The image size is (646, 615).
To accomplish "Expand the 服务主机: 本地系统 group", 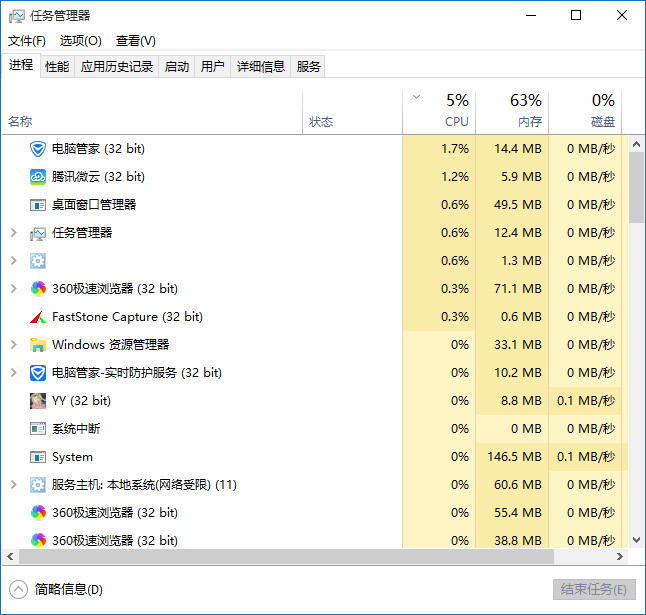I will coord(14,485).
